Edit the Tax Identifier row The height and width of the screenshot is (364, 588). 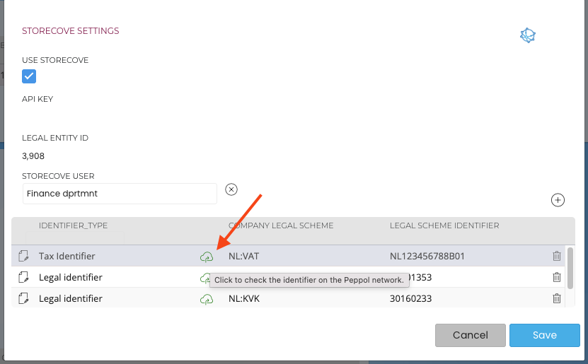pyautogui.click(x=23, y=256)
